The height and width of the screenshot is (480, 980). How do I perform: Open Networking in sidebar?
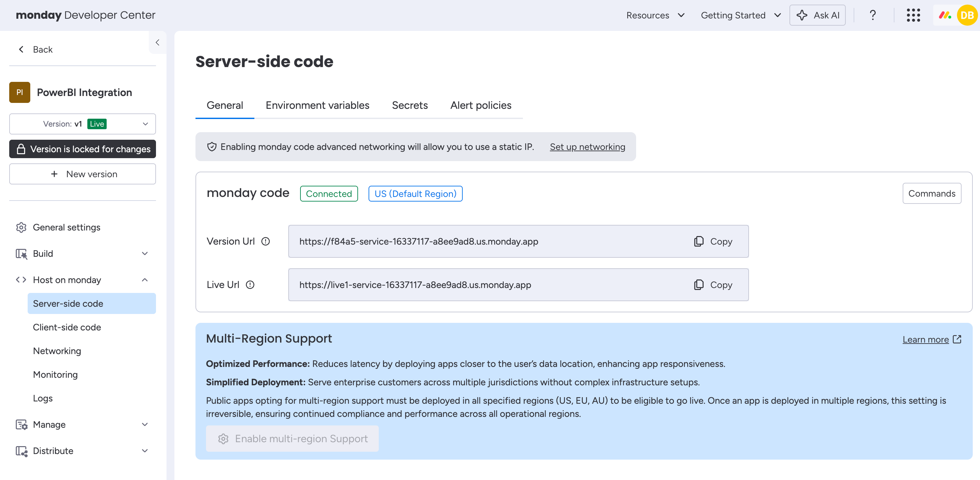point(92,351)
